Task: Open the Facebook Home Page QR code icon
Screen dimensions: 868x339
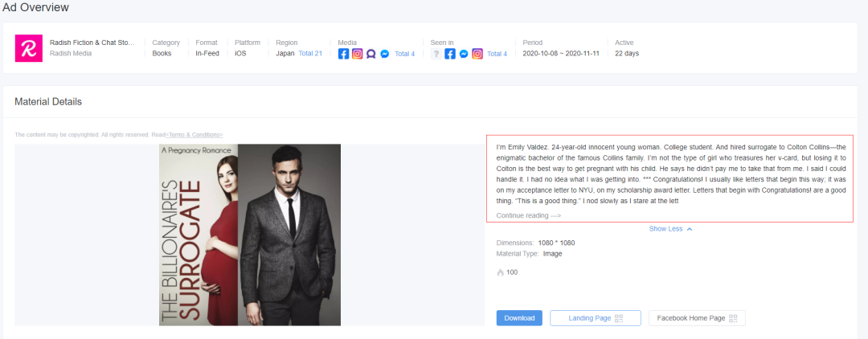Action: (x=733, y=318)
